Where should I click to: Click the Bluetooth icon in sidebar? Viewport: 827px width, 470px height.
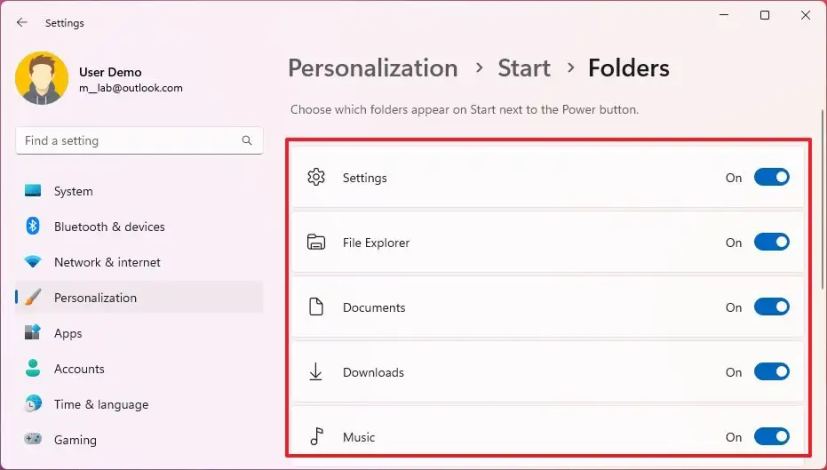click(x=33, y=227)
